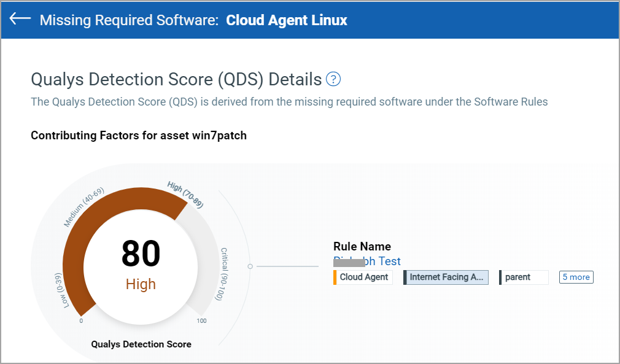Click the Qualys Detection Score gauge caption
The height and width of the screenshot is (364, 620).
click(141, 344)
